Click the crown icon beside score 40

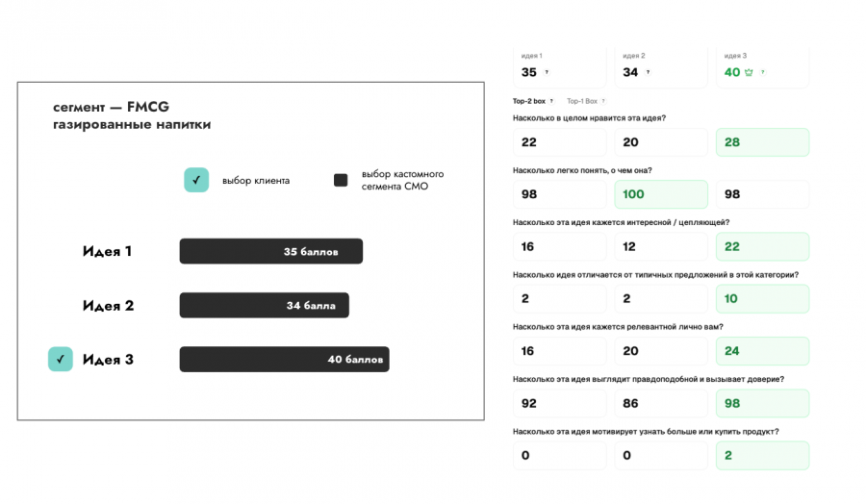tap(751, 72)
